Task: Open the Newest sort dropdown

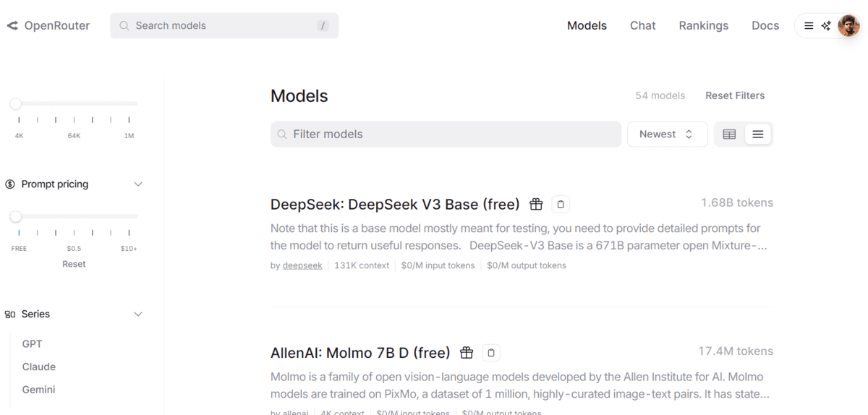Action: [x=667, y=134]
